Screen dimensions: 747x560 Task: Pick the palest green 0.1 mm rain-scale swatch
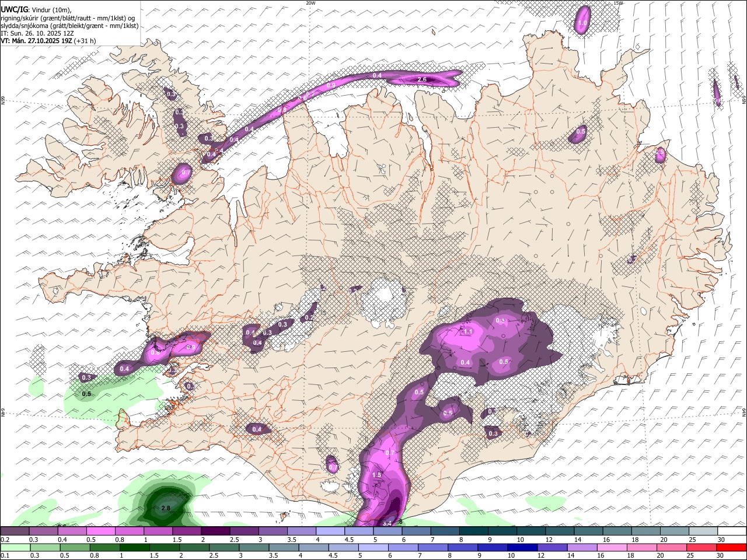coord(15,547)
